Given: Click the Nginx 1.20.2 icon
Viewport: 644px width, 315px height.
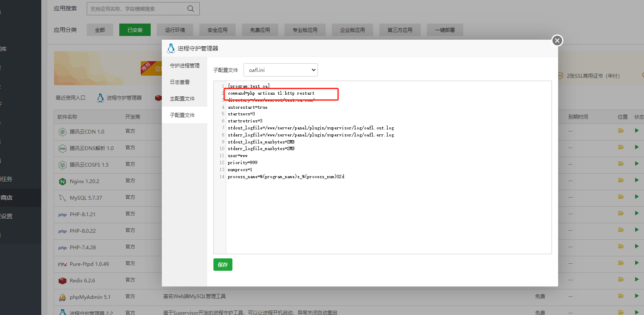Looking at the screenshot, I should pos(62,181).
